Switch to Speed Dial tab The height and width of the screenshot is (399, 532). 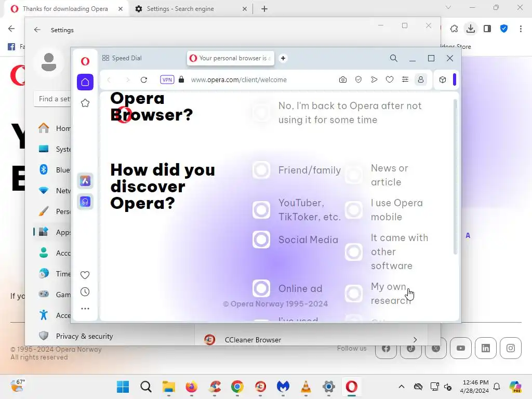[x=122, y=58]
